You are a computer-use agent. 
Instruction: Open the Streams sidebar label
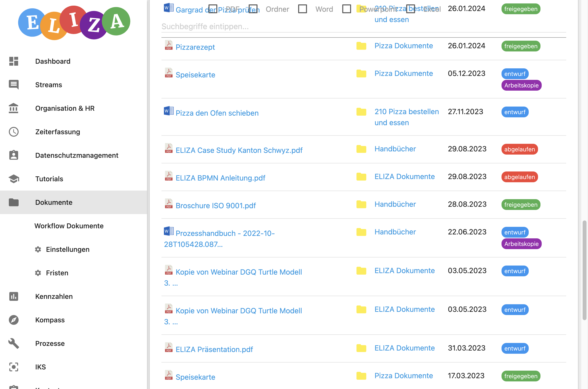(x=49, y=85)
